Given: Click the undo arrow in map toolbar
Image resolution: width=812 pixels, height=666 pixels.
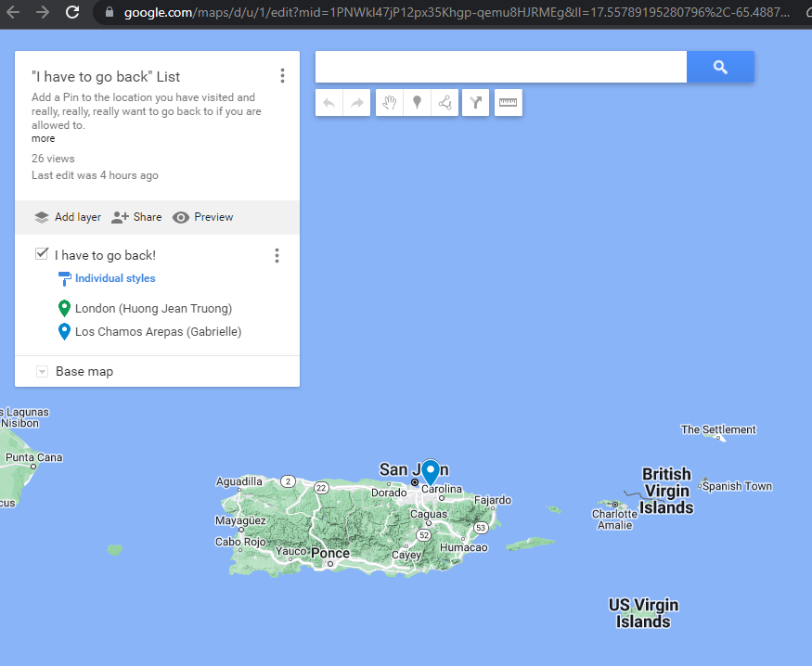Looking at the screenshot, I should click(x=329, y=103).
